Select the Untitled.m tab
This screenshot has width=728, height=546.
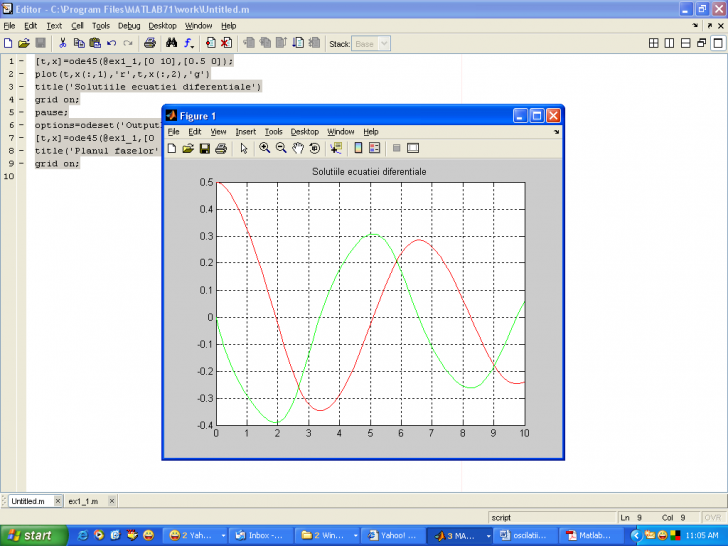pyautogui.click(x=28, y=501)
